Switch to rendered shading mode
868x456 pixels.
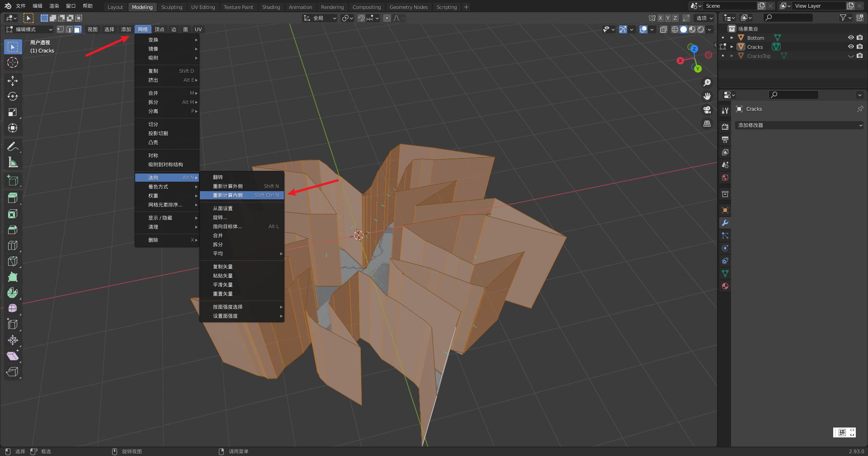click(x=701, y=29)
